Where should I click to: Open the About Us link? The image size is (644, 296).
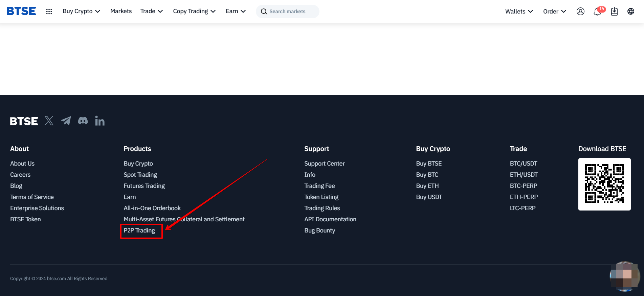22,164
